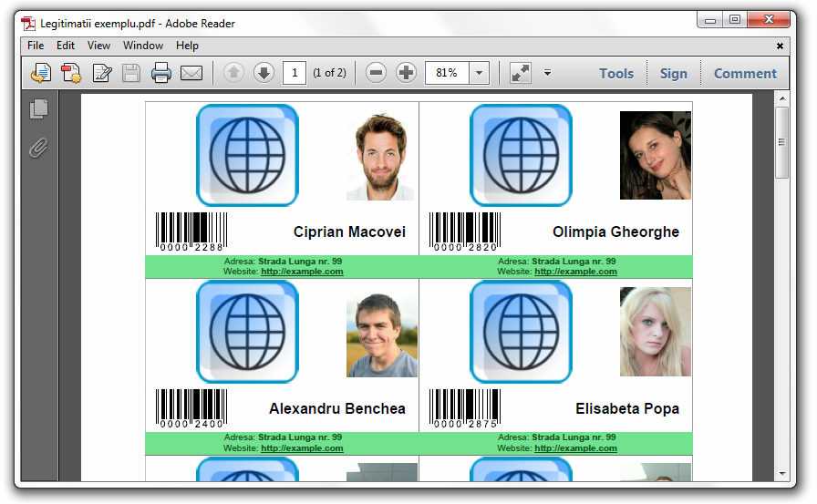Expand the zoom percentage dropdown arrow
The image size is (817, 504).
tap(480, 73)
